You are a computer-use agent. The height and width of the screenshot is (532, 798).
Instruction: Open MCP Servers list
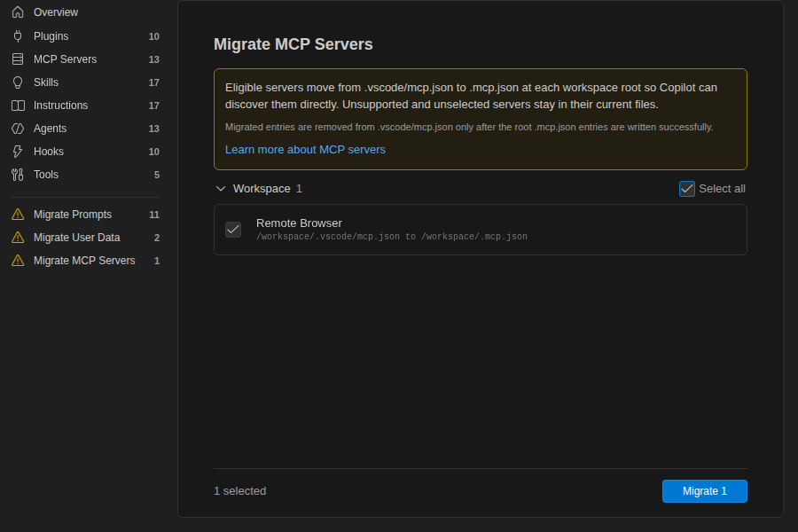(85, 59)
